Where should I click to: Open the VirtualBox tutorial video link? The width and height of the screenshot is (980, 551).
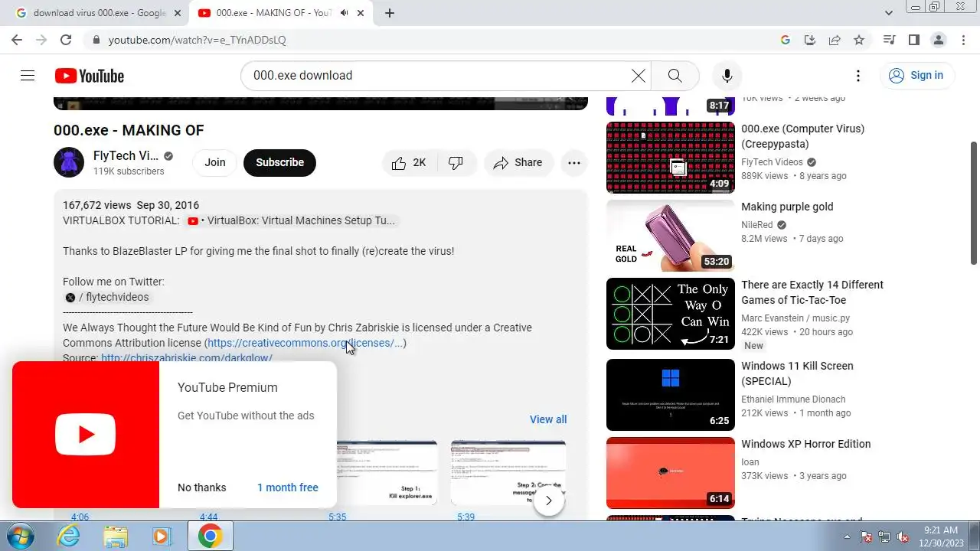(x=292, y=220)
